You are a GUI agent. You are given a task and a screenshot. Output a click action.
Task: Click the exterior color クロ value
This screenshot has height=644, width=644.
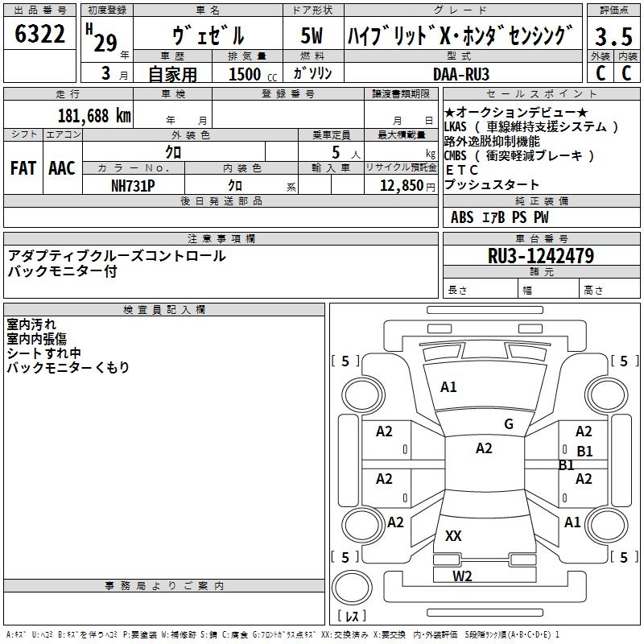point(173,152)
